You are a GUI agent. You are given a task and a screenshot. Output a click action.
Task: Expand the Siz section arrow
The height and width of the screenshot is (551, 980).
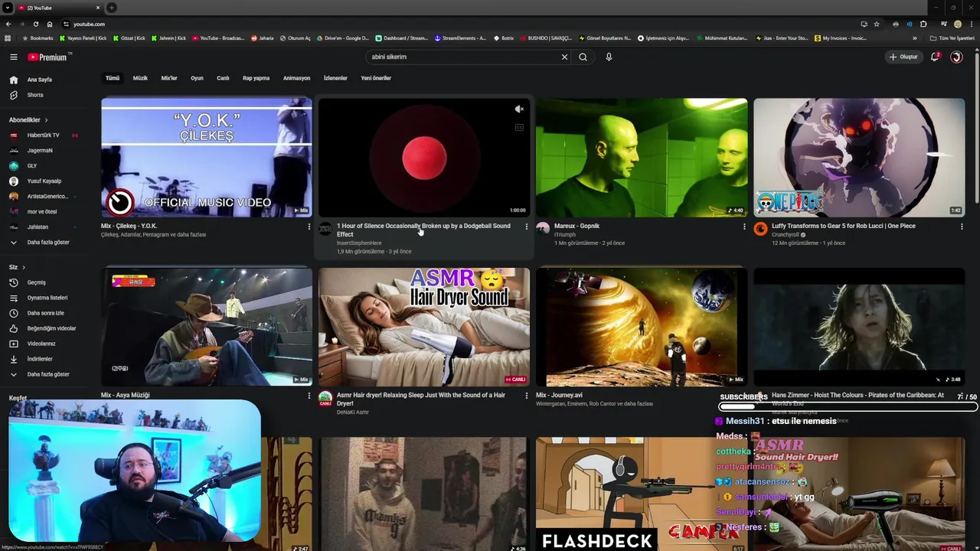click(x=24, y=267)
